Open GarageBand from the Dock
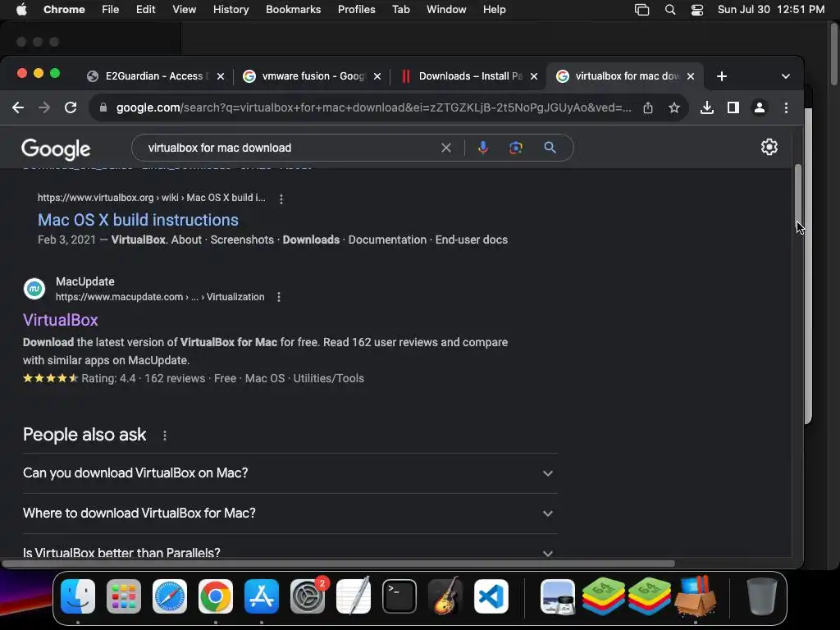 point(445,596)
